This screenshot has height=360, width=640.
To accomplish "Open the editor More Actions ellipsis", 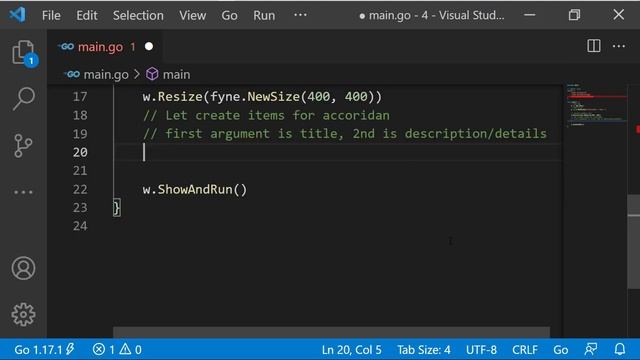I will [x=619, y=46].
